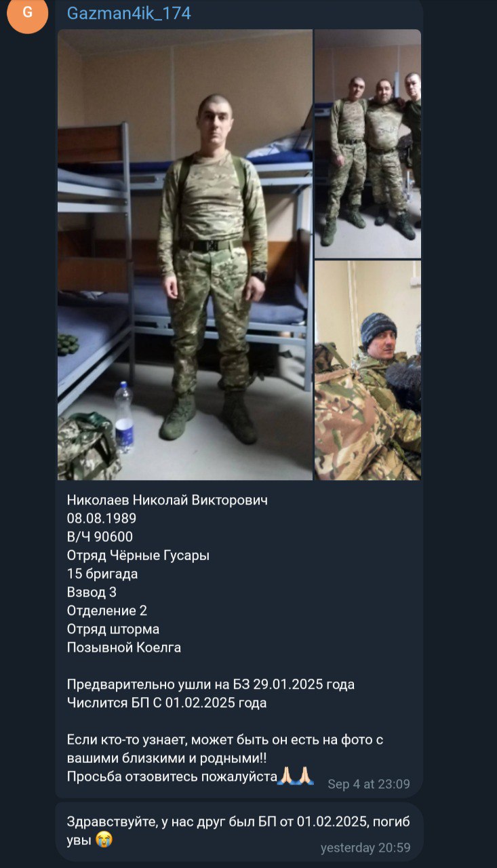Click the Sep 4 at 23:09 timestamp
The image size is (497, 868).
(369, 785)
